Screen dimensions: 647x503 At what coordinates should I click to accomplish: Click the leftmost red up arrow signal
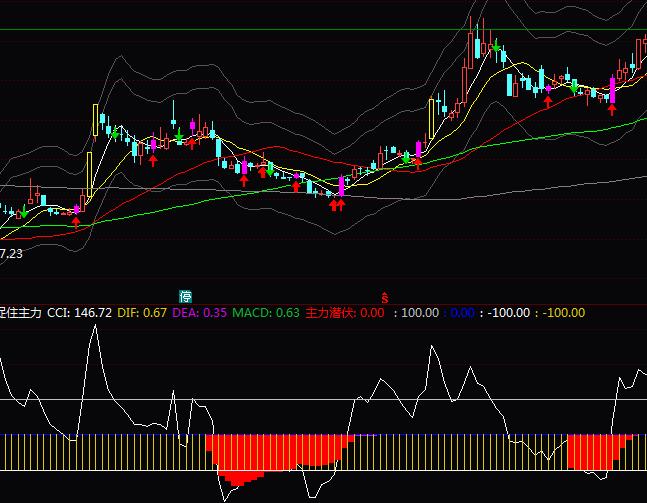pos(76,222)
